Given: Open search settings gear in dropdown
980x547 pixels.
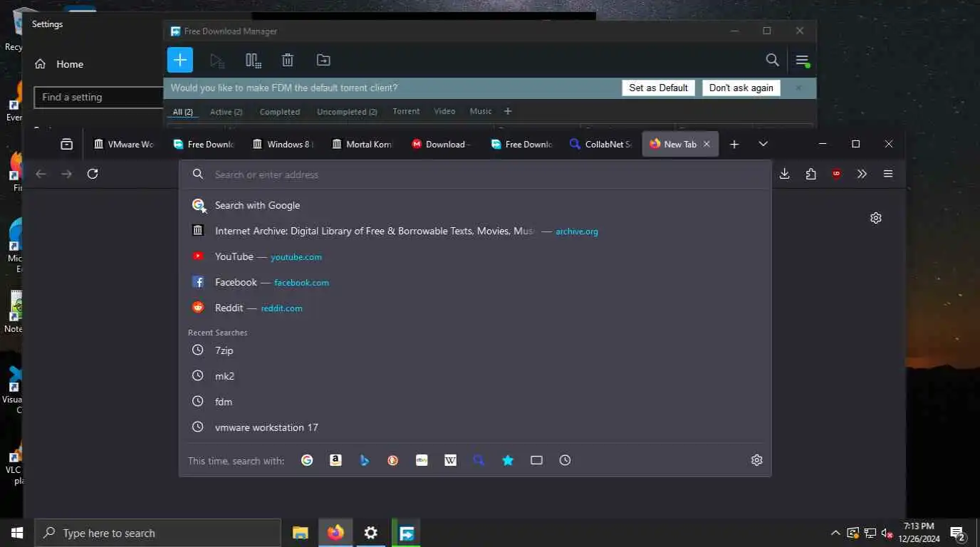Looking at the screenshot, I should click(x=756, y=460).
